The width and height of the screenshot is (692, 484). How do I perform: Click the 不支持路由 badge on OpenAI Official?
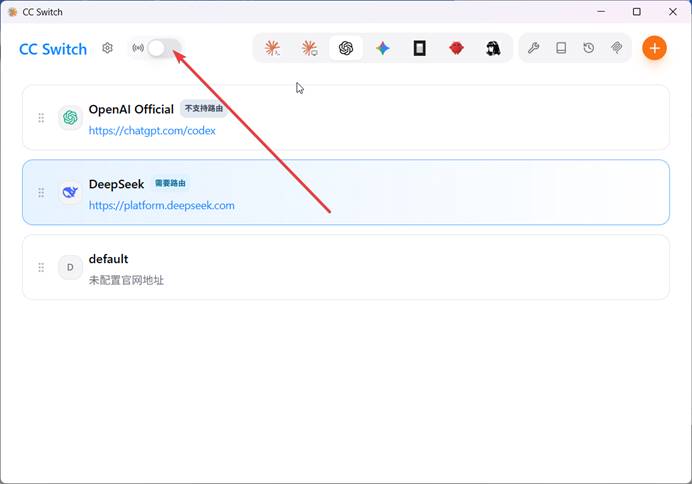click(x=204, y=109)
